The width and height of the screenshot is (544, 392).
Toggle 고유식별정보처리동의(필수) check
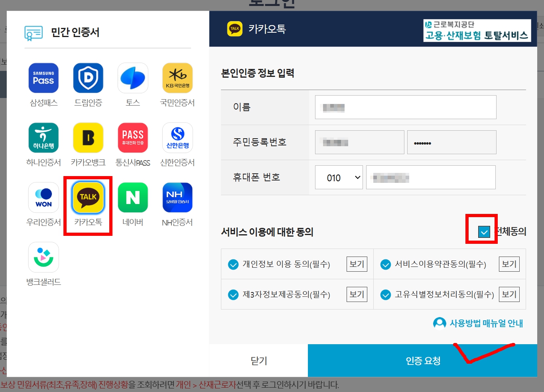(x=385, y=295)
